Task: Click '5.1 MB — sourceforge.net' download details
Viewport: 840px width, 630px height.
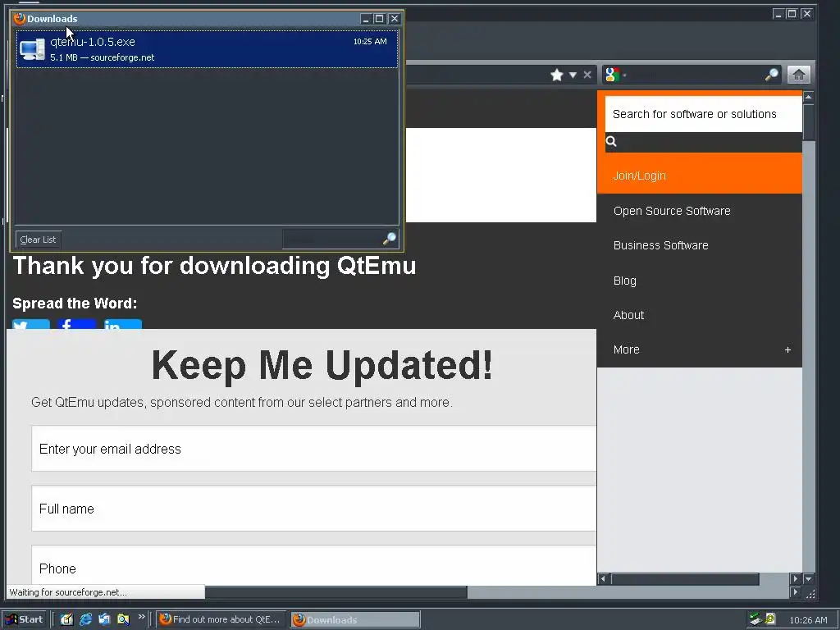Action: coord(103,57)
